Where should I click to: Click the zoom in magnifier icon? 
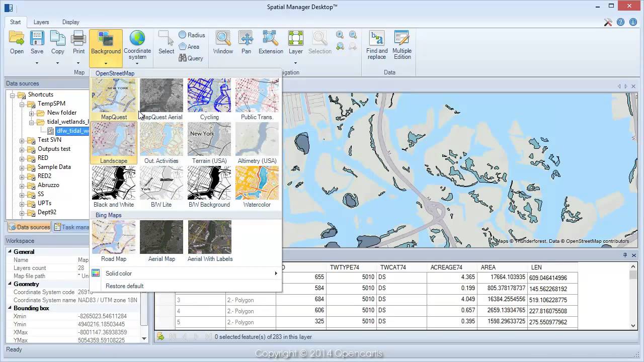tap(340, 35)
